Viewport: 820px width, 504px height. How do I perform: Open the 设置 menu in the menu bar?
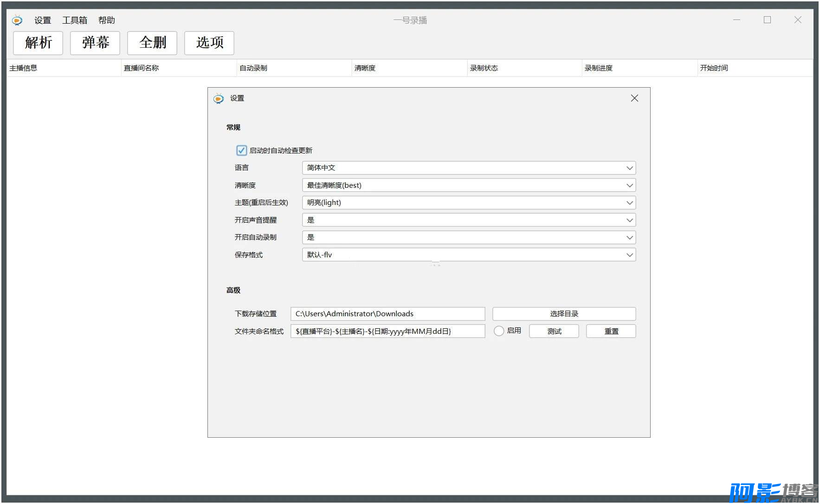point(43,20)
